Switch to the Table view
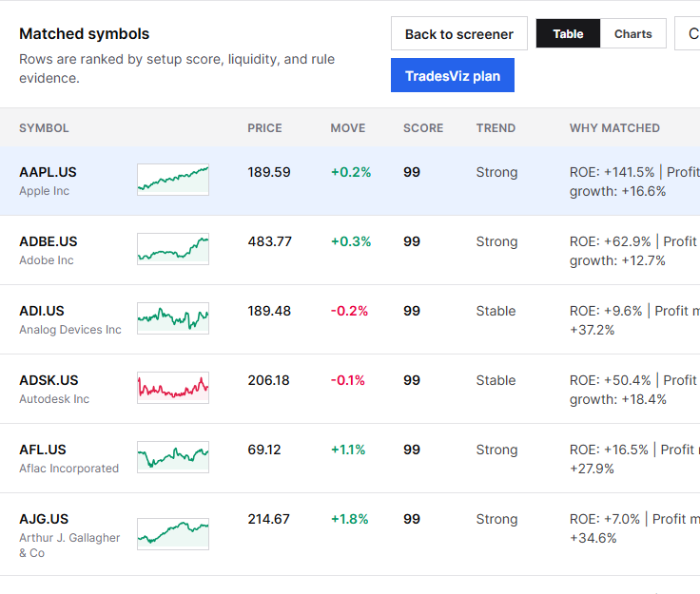 [568, 33]
